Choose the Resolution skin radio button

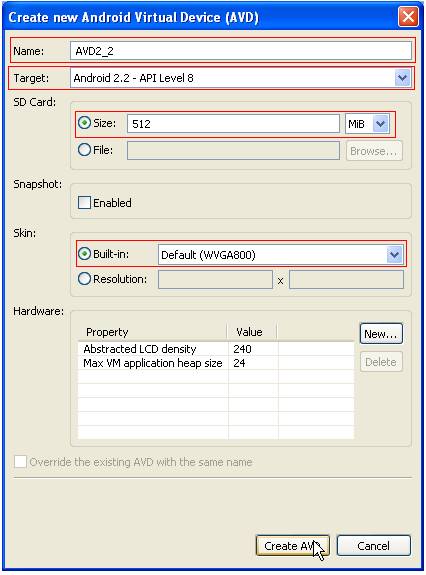(84, 279)
